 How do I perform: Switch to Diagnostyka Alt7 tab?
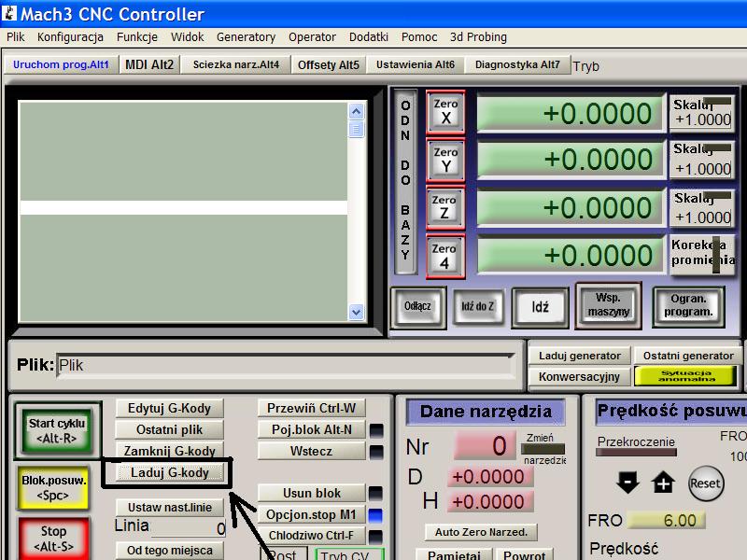[517, 64]
